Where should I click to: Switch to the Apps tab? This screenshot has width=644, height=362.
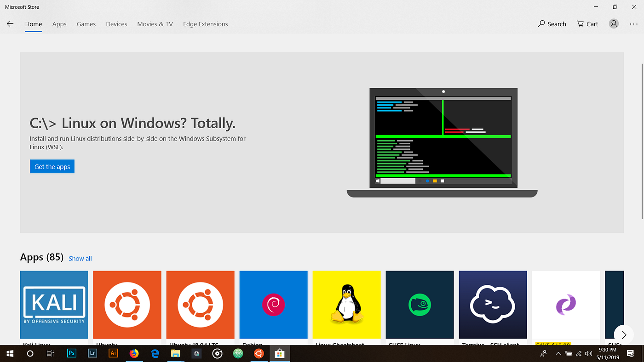(x=59, y=24)
